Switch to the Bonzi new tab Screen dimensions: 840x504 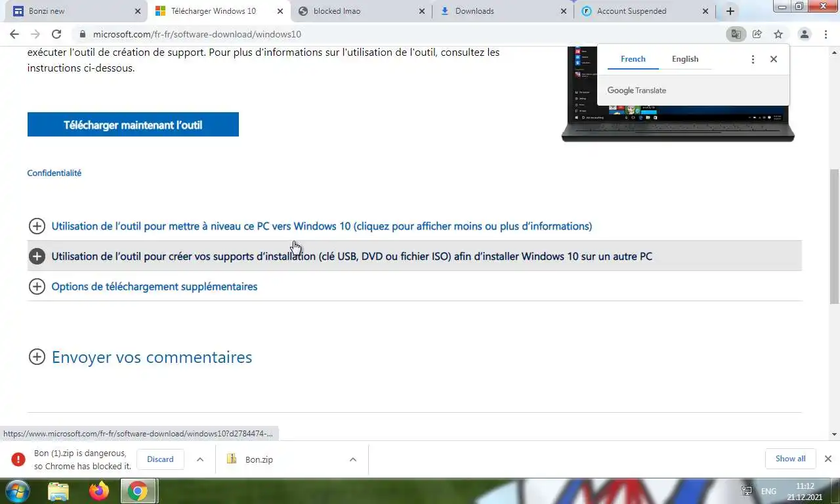point(72,11)
